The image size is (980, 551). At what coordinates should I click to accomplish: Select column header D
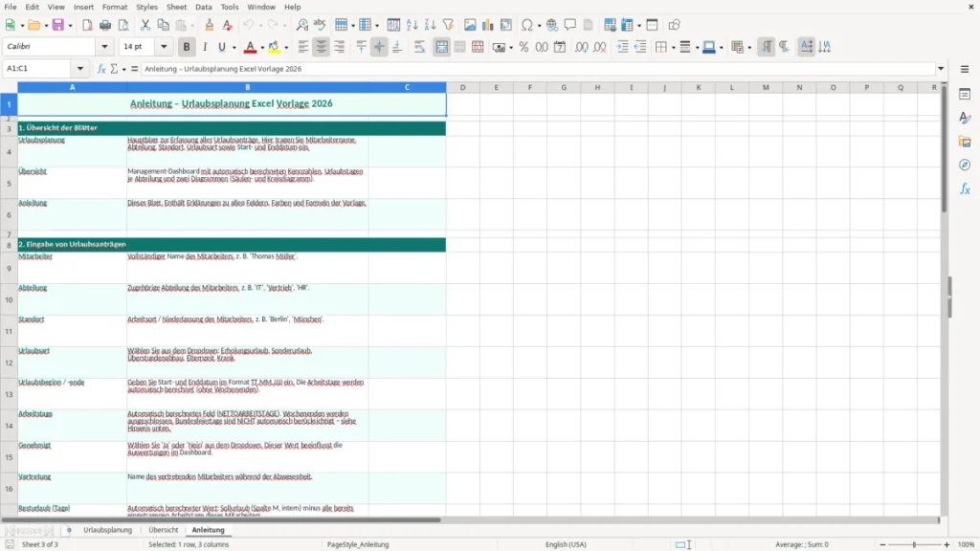click(462, 87)
